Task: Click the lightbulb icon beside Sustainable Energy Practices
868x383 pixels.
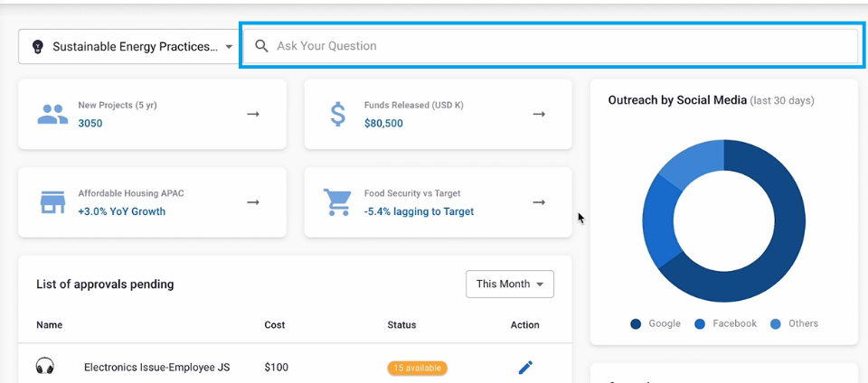Action: pos(37,46)
